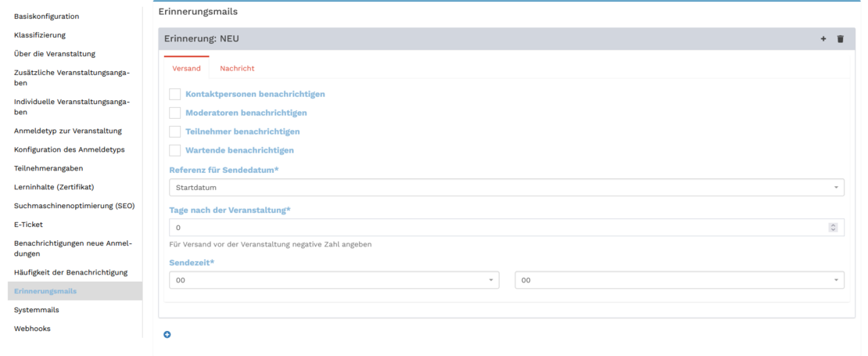
Task: Click the Moderatoren benachrichtigen label
Action: [246, 113]
